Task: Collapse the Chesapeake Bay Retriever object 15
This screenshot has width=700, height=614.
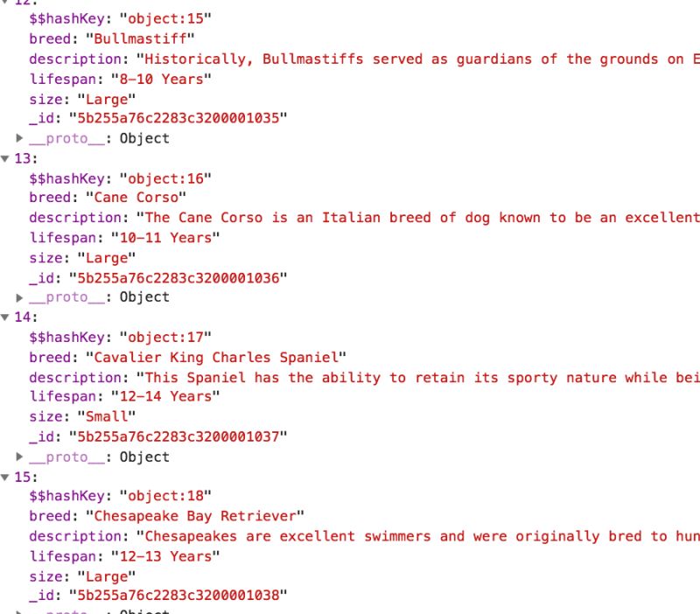Action: [x=7, y=476]
